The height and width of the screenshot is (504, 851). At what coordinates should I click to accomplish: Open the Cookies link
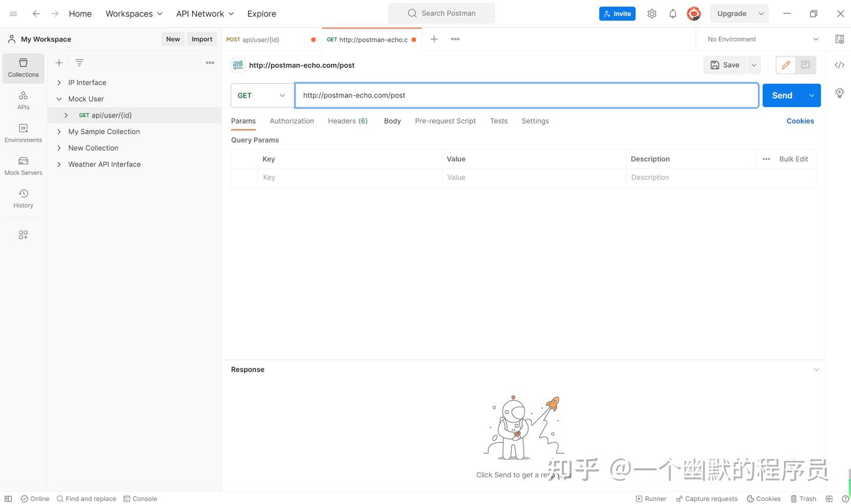(800, 121)
